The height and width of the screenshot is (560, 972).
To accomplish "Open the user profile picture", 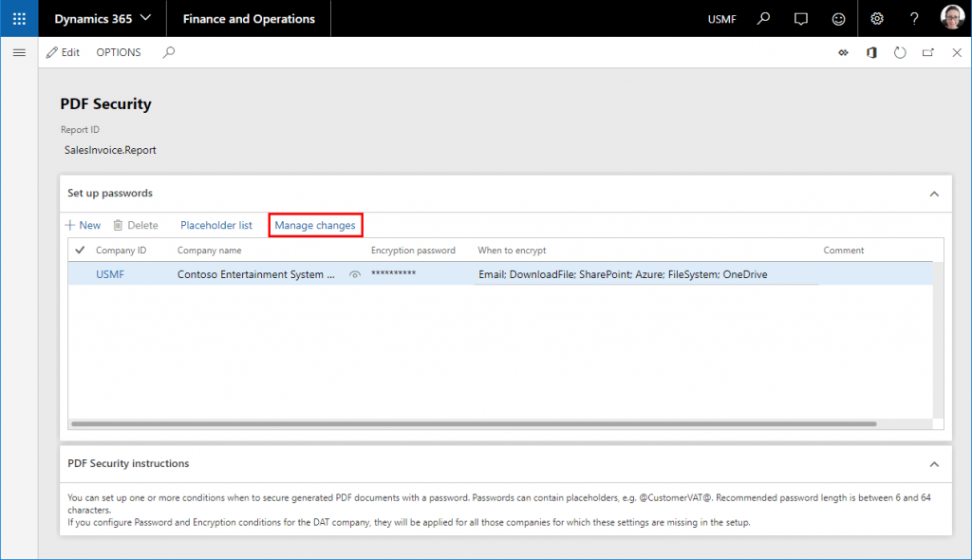I will click(952, 17).
